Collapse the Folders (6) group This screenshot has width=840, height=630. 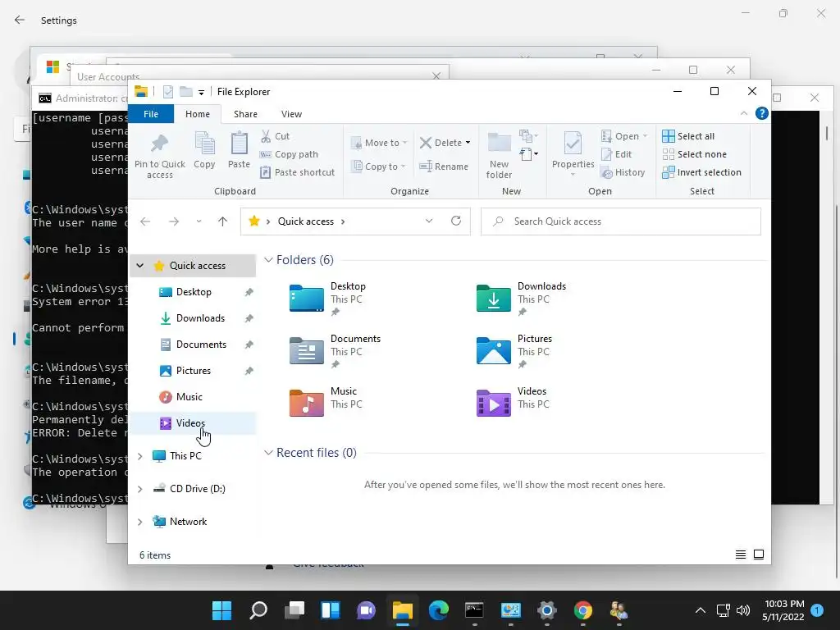click(268, 260)
